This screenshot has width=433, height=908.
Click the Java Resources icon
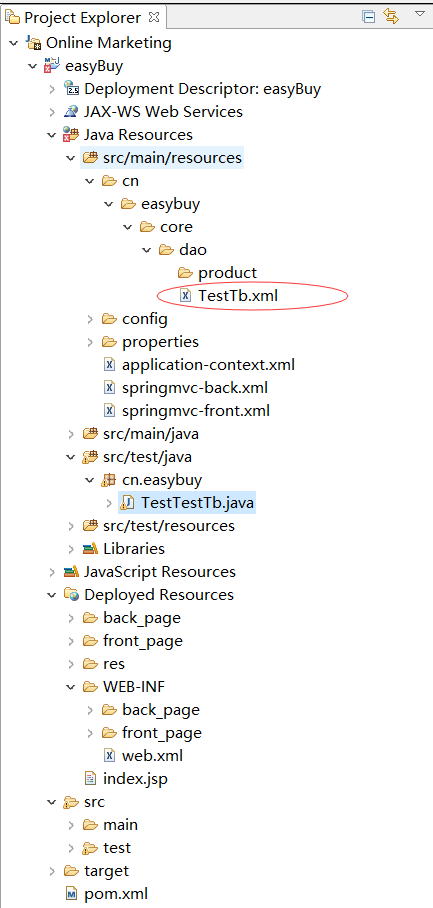[x=72, y=135]
